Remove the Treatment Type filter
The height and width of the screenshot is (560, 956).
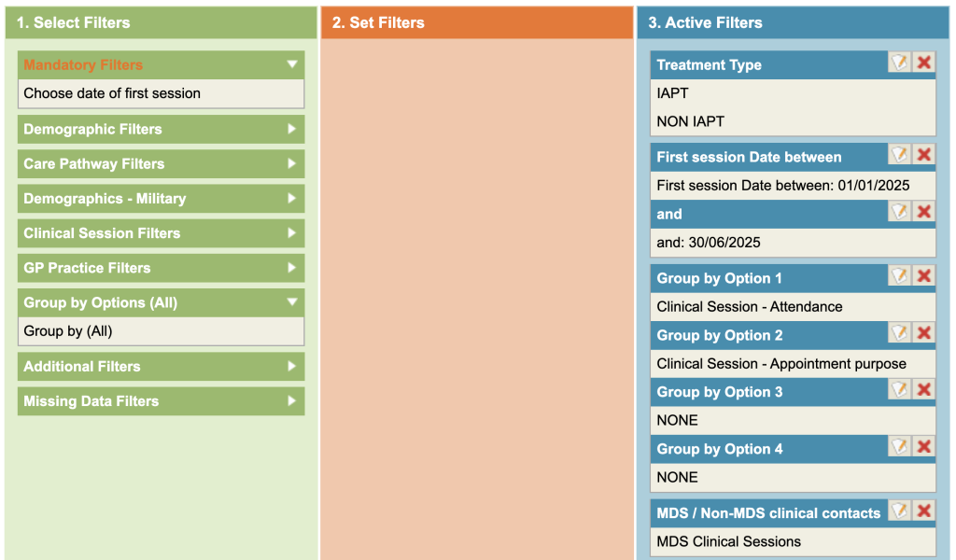pyautogui.click(x=923, y=63)
